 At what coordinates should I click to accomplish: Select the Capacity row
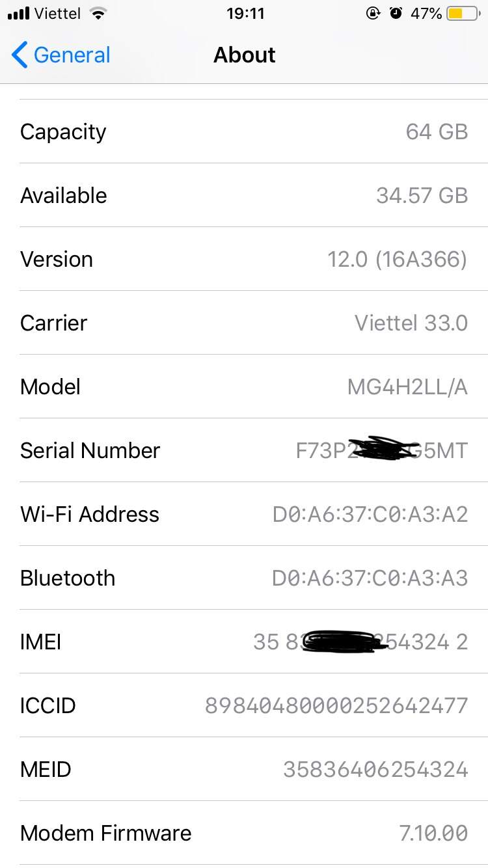(244, 131)
